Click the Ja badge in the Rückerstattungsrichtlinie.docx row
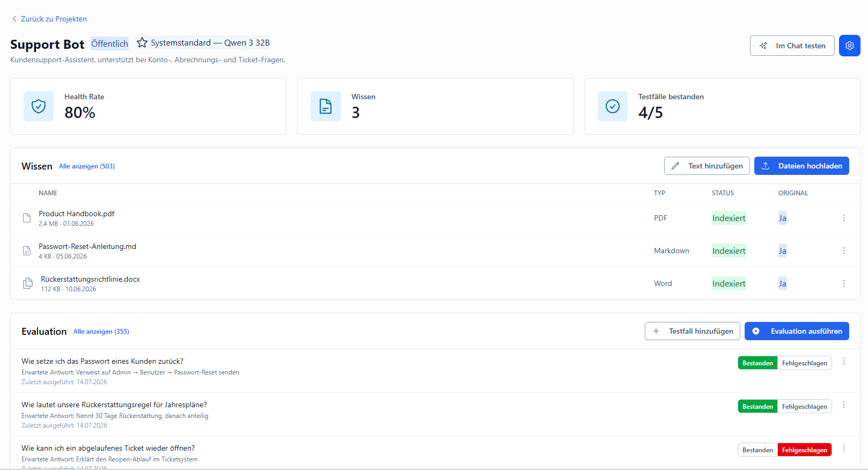The height and width of the screenshot is (470, 868). [x=782, y=283]
